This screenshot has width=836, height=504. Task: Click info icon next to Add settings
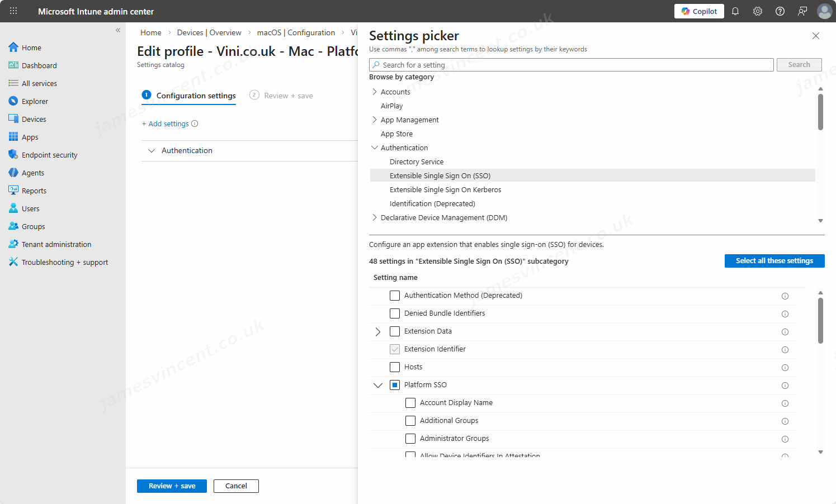pos(195,124)
